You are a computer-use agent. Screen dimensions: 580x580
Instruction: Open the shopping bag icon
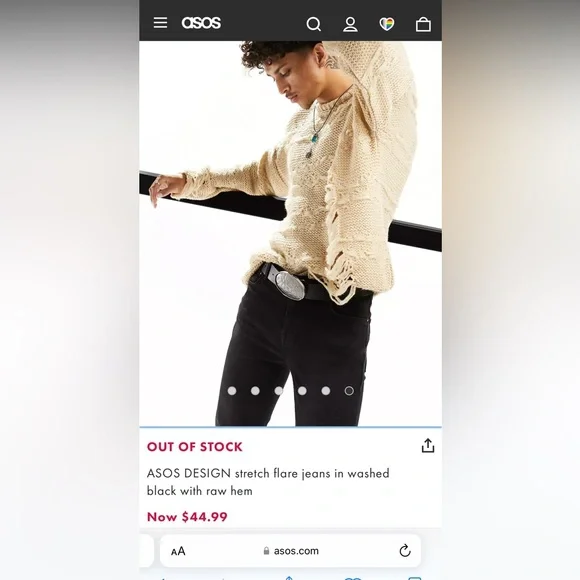[423, 24]
